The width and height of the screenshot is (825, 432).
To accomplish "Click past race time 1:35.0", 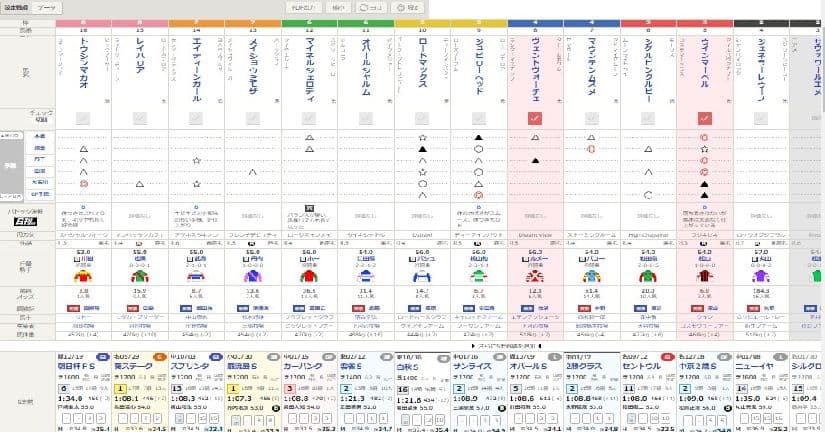I will pos(748,399).
